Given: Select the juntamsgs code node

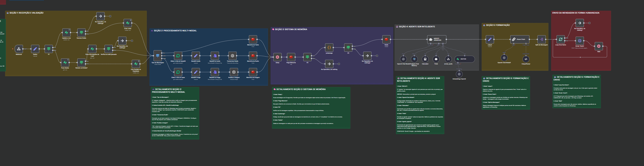Looking at the screenshot, I should (329, 47).
